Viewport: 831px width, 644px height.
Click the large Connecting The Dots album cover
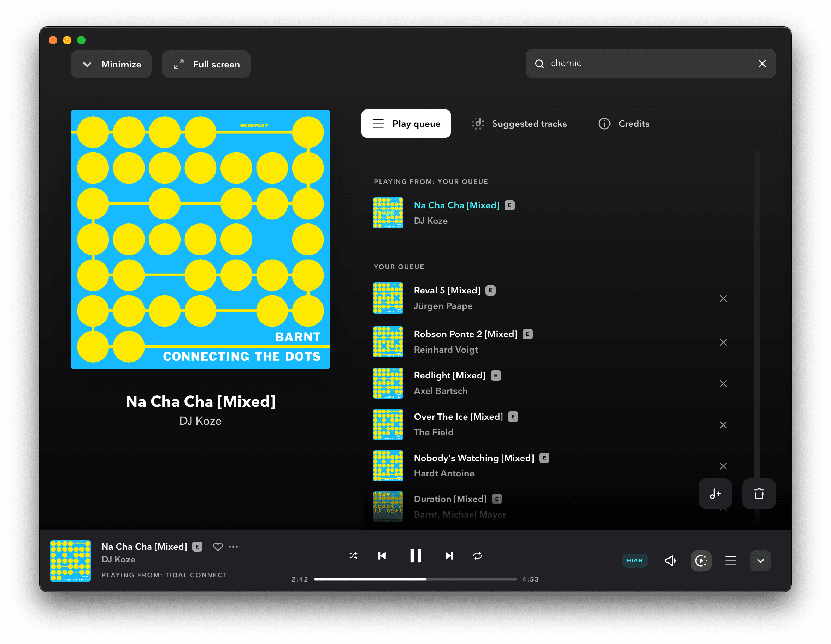201,239
